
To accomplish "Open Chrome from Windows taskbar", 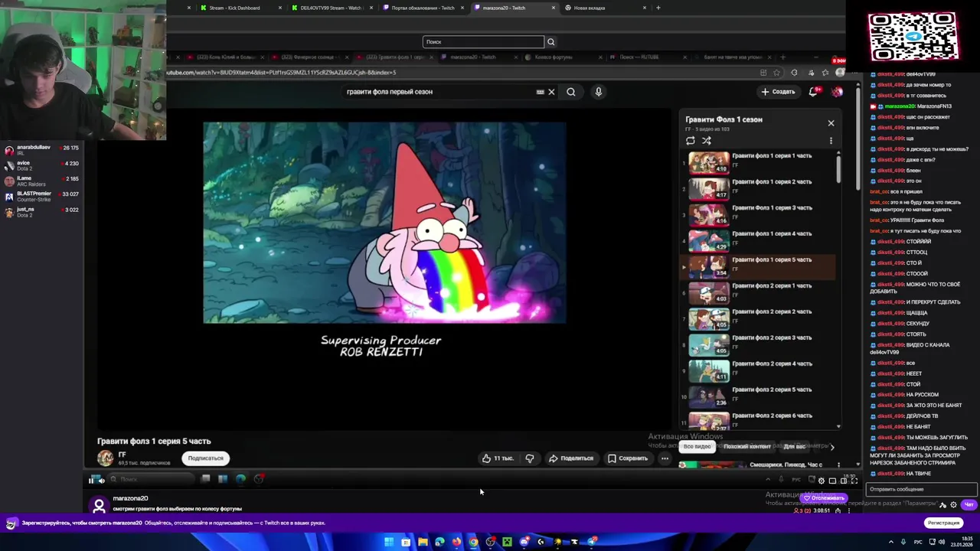I will 473,542.
